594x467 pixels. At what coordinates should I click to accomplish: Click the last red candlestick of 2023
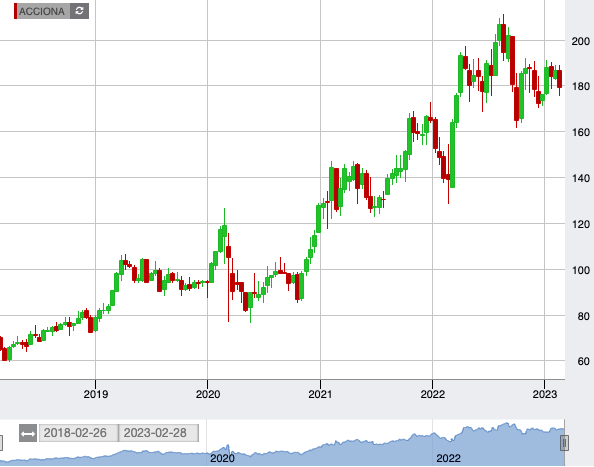click(560, 79)
